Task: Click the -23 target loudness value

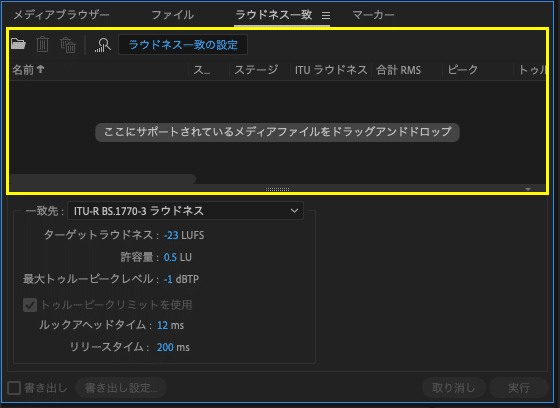Action: 171,235
